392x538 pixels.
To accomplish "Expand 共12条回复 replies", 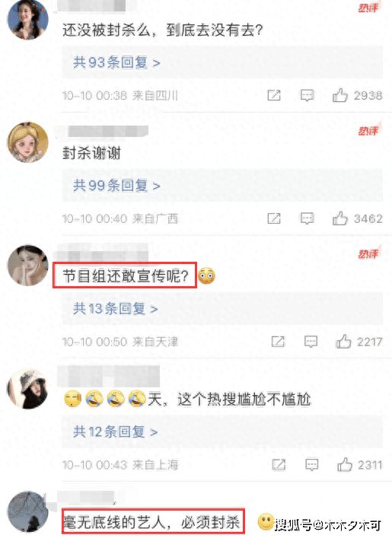I will [x=115, y=432].
